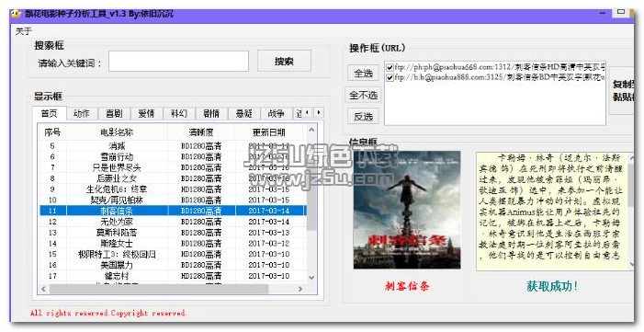Viewport: 644px width, 332px height.
Task: Select the movie row 健忘村
Action: coord(173,276)
